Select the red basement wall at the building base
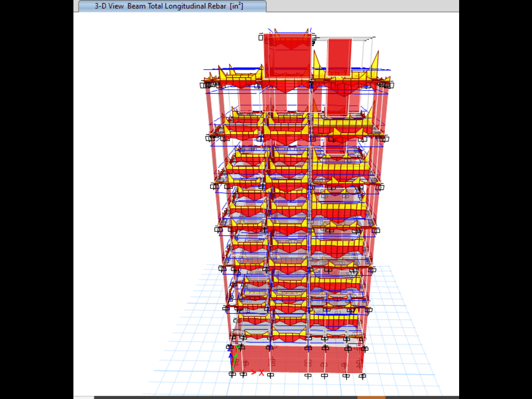 pyautogui.click(x=298, y=359)
